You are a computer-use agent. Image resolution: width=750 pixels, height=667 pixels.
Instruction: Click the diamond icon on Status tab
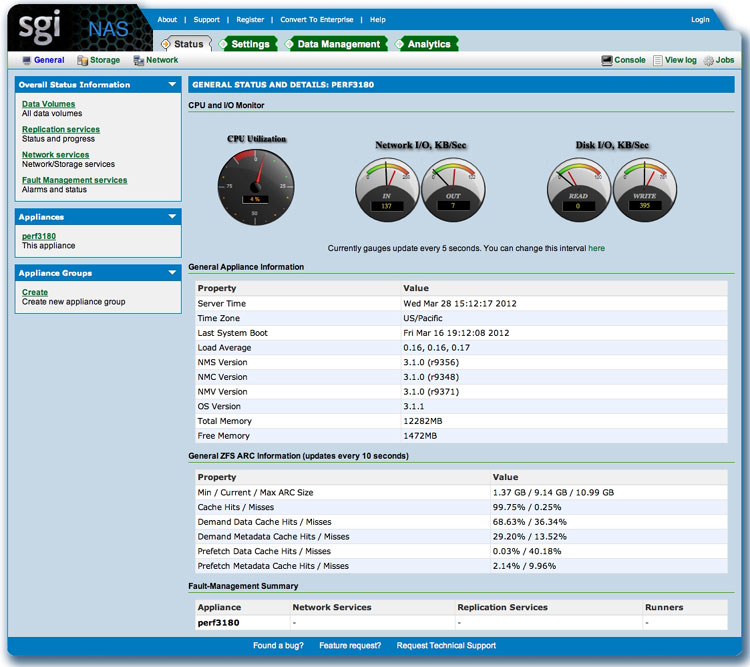(x=166, y=44)
